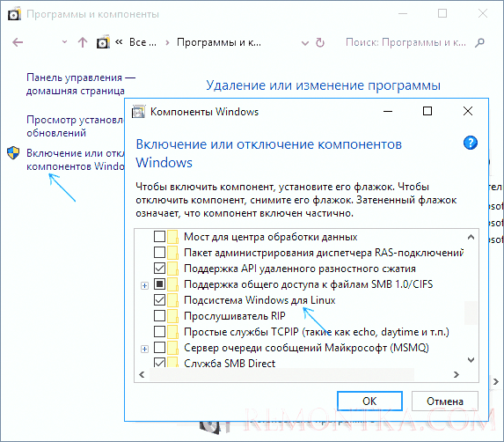Viewport: 504px width, 442px height.
Task: Click the Поиск: Программы и к... search field
Action: (405, 42)
